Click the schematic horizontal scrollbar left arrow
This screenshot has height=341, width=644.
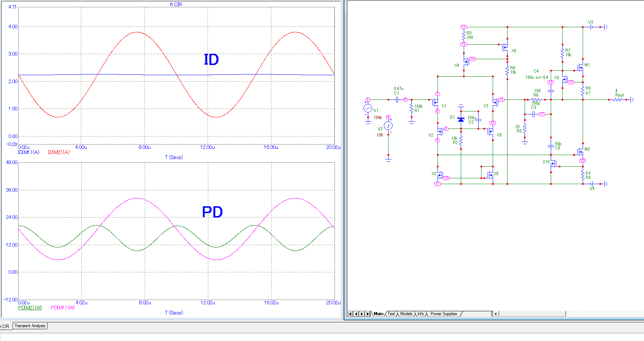[496, 314]
